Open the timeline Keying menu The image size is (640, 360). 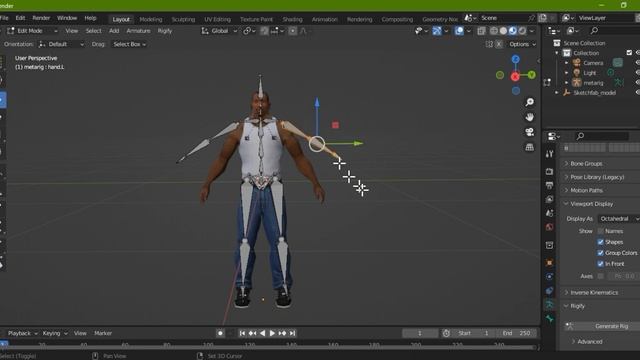(x=55, y=333)
